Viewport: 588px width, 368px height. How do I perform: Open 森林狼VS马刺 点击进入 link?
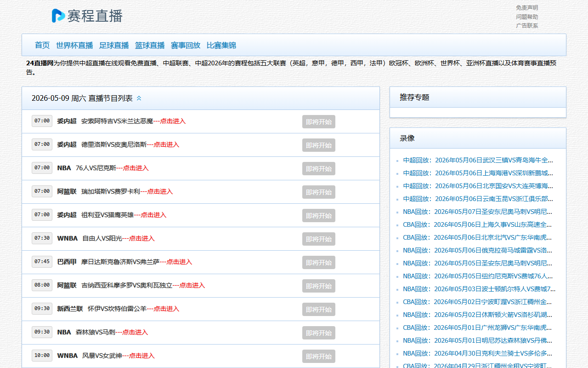[x=135, y=332]
